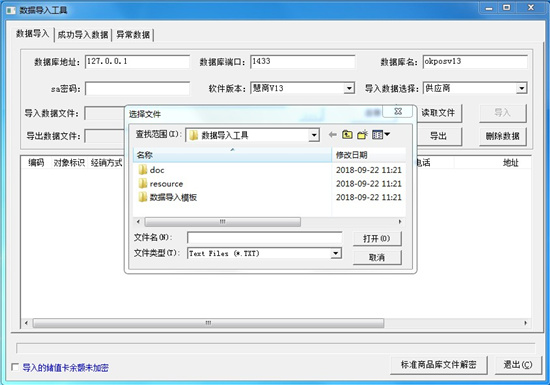This screenshot has width=550, height=385.
Task: Click the 导出 button
Action: [438, 136]
